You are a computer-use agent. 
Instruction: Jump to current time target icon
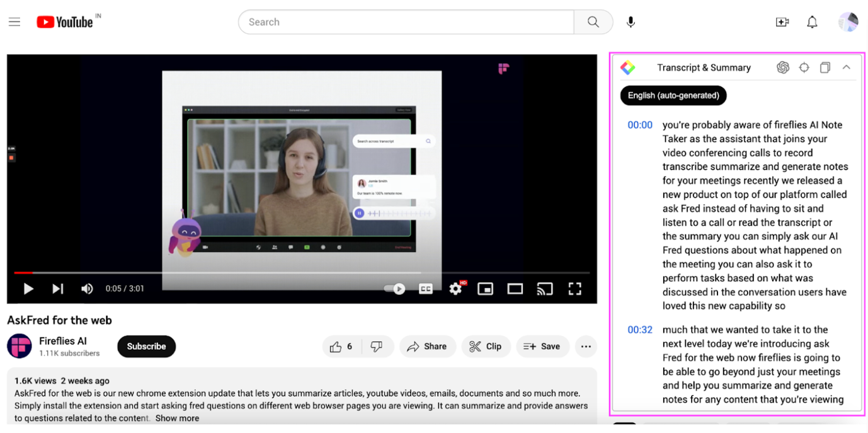coord(804,67)
